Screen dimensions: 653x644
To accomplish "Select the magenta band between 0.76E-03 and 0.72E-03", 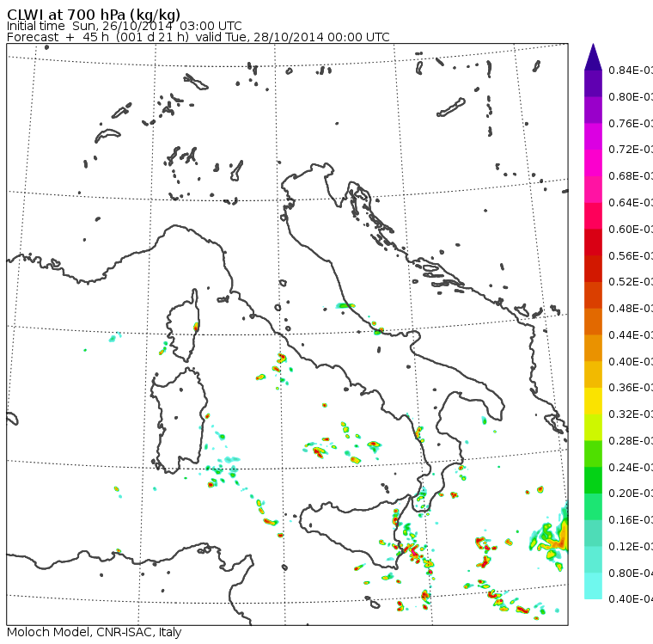I will pyautogui.click(x=593, y=137).
